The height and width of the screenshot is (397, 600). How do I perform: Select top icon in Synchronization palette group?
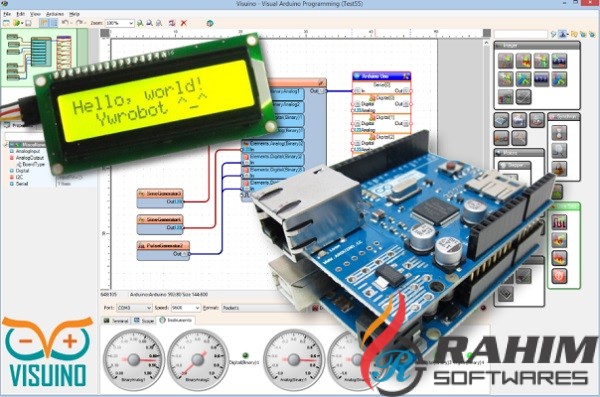[559, 133]
